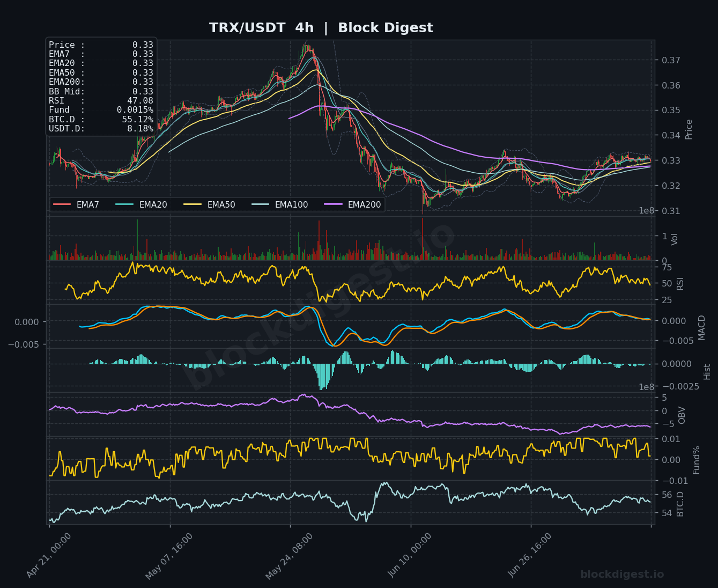This screenshot has width=718, height=588.
Task: Click the 'May 24, 08:00' date label
Action: click(x=290, y=555)
